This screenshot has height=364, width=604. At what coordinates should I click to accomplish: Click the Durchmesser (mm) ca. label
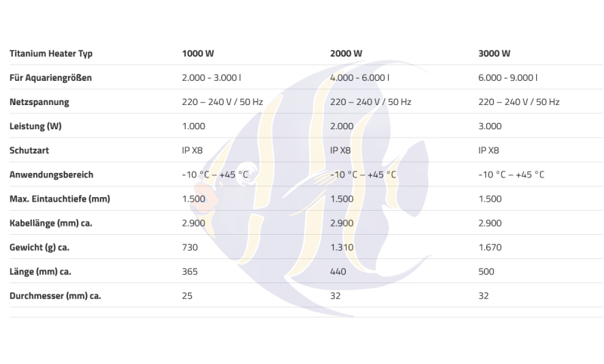point(55,296)
